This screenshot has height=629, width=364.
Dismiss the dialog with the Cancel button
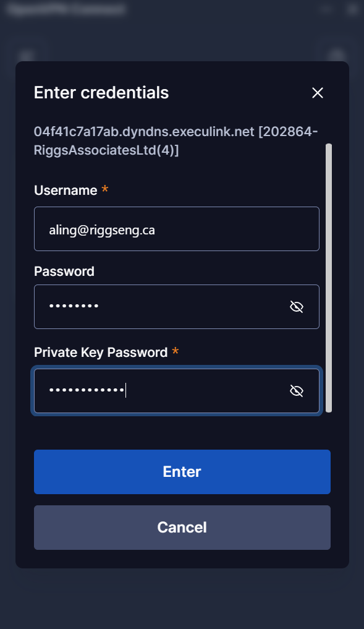182,528
